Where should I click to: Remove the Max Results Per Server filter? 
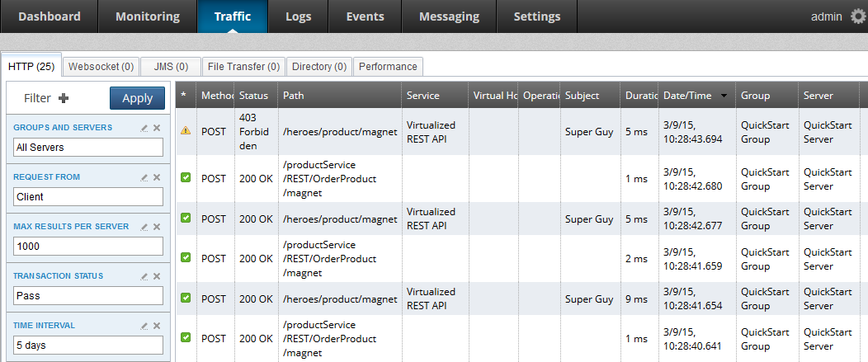[x=157, y=227]
